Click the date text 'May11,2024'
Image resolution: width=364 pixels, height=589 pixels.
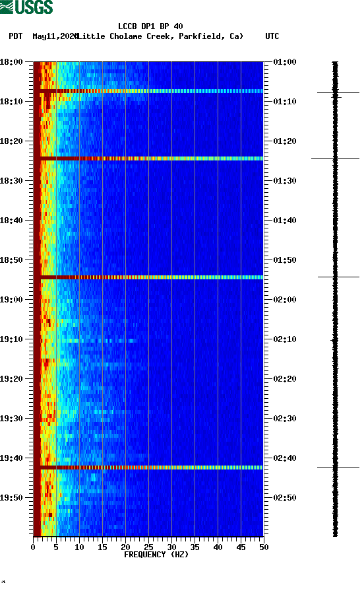point(55,36)
